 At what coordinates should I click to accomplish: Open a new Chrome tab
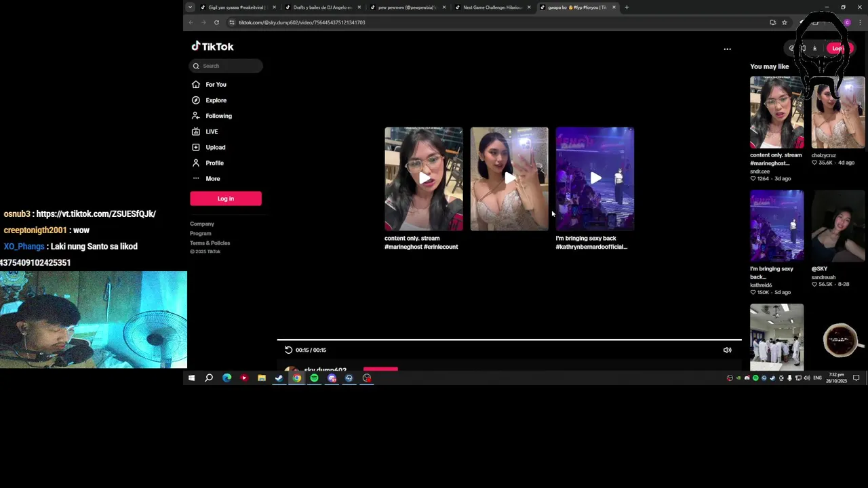(x=627, y=7)
